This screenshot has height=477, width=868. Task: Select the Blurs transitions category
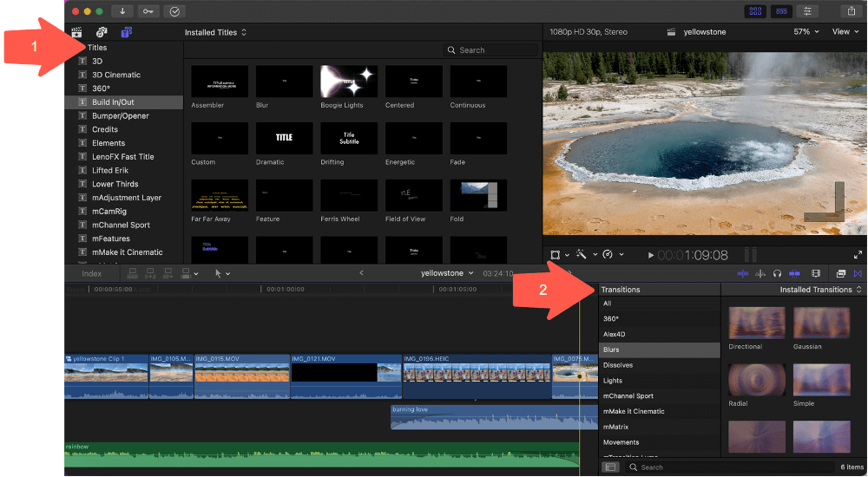coord(660,350)
